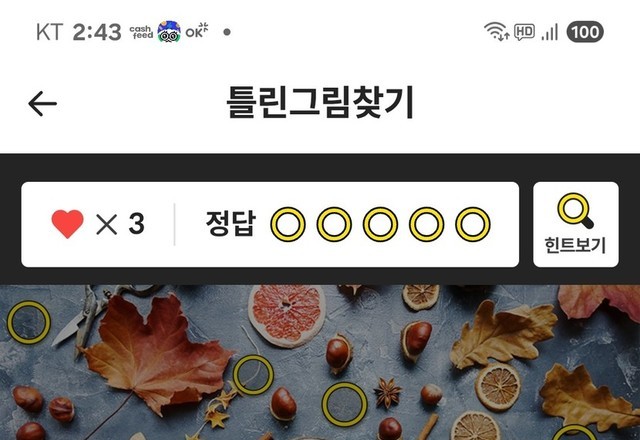640x440 pixels.
Task: Select yellow circle near the scissors
Action: (x=29, y=322)
